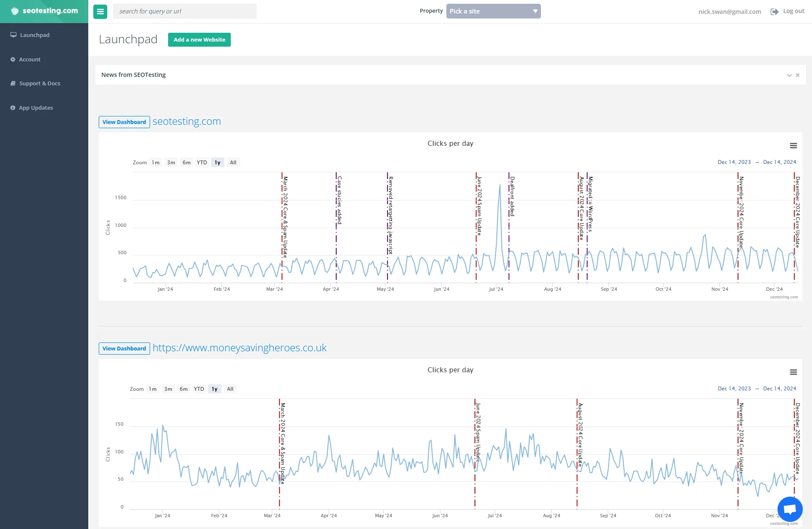
Task: Click the green hamburger sidebar toggle
Action: click(x=100, y=11)
